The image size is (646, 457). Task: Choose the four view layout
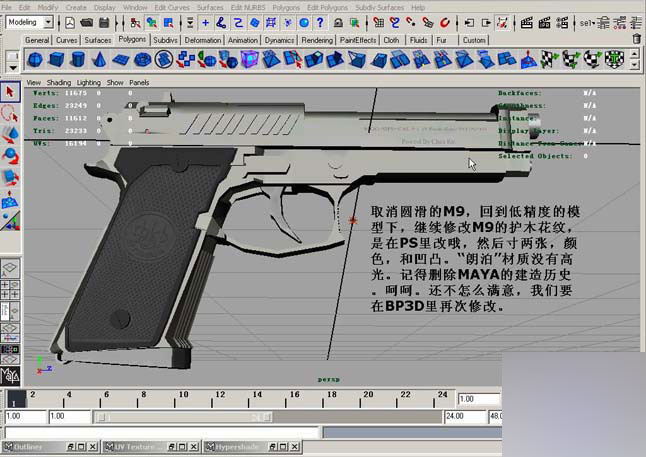10,290
